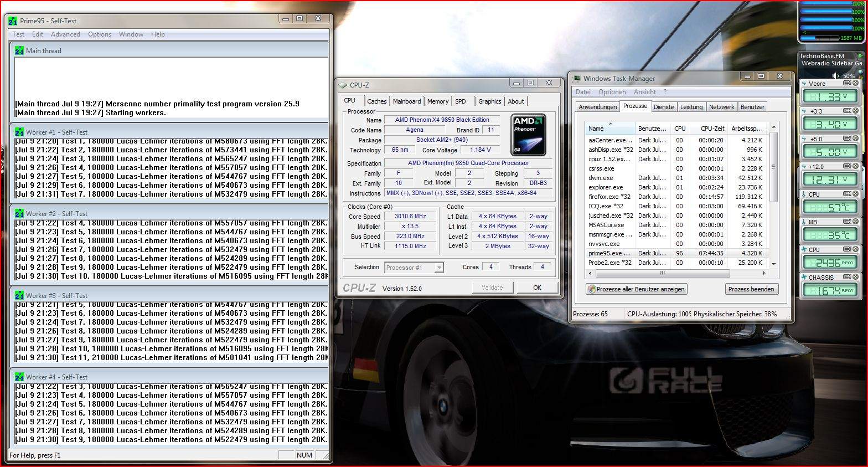The width and height of the screenshot is (868, 467).
Task: Open Task-Manager Optionen menu
Action: 612,92
